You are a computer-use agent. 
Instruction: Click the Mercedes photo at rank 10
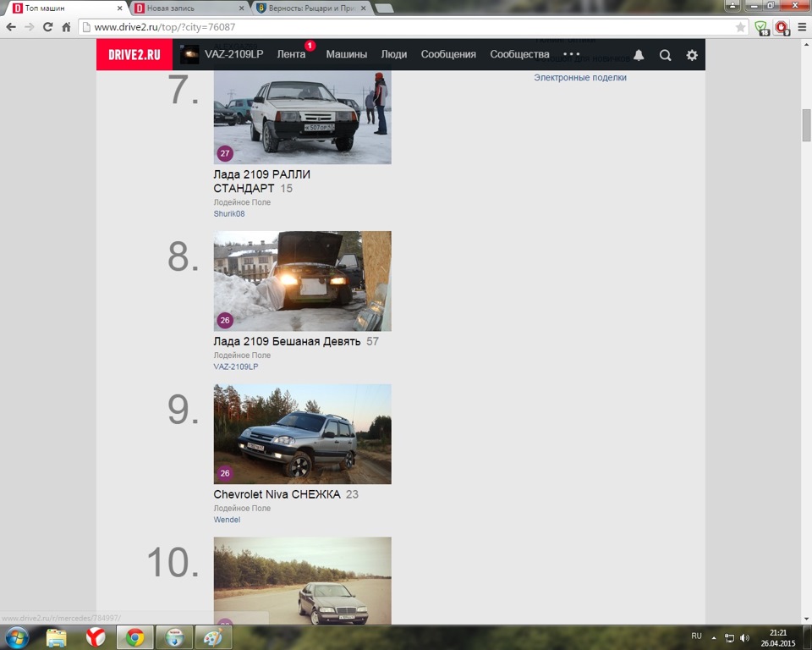point(303,581)
